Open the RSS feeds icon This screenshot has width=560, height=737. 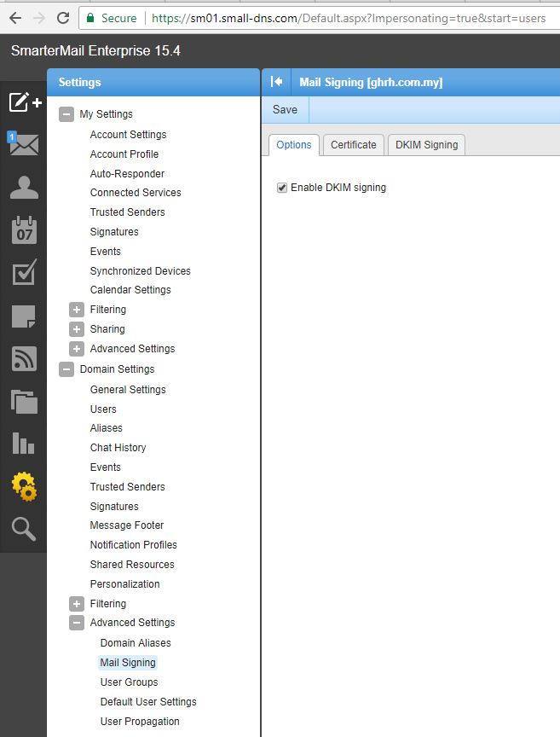click(24, 359)
